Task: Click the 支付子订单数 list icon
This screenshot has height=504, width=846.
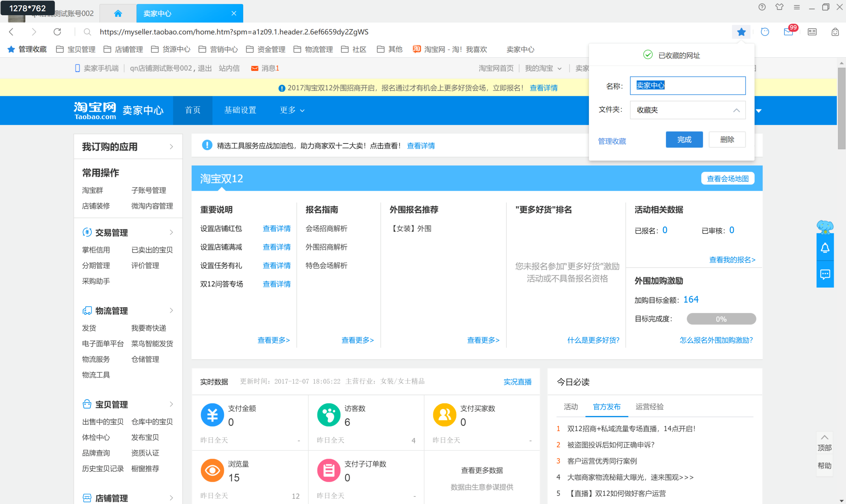Action: (329, 470)
